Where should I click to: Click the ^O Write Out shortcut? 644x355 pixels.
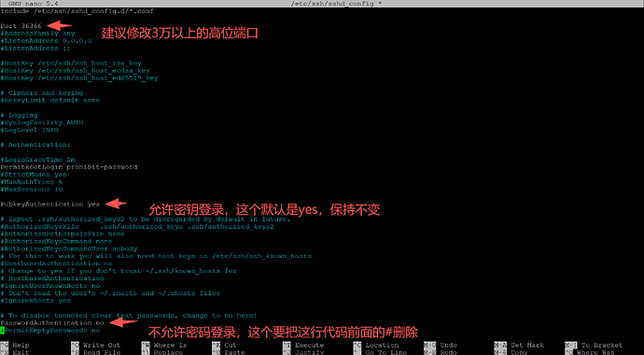96,345
